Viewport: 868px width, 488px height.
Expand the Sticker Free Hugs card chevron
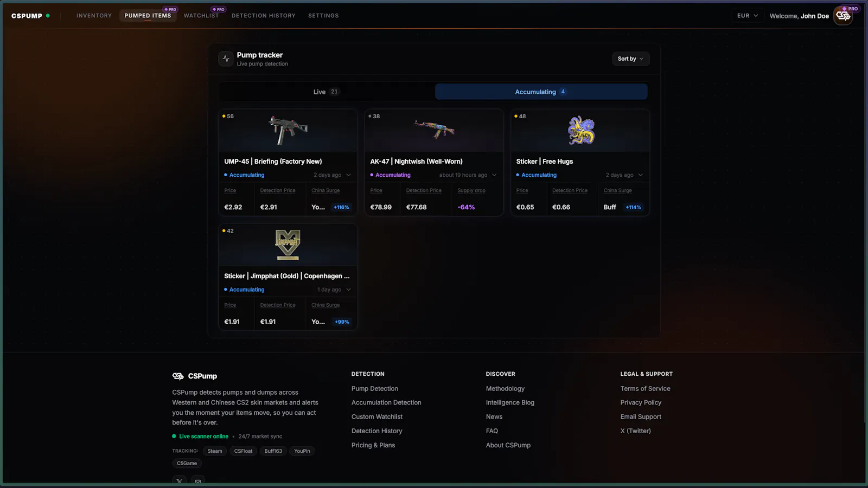pos(640,175)
